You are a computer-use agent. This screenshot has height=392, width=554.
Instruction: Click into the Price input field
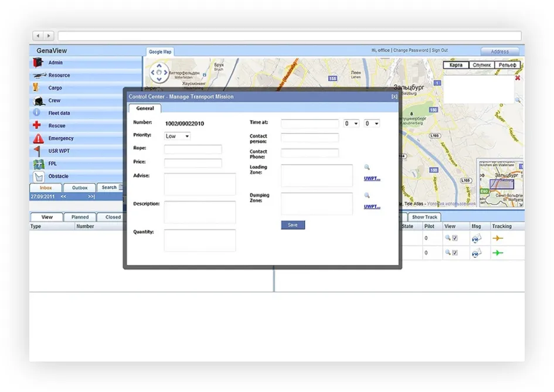193,163
